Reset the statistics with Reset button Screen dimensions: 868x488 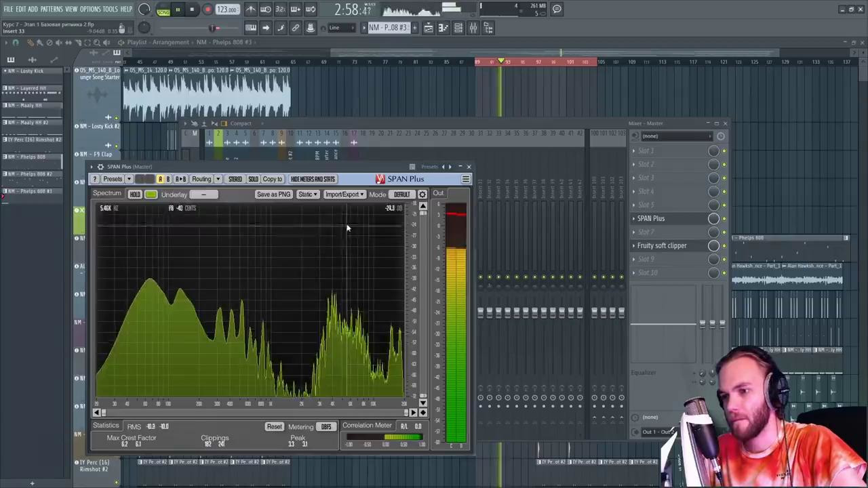tap(274, 426)
